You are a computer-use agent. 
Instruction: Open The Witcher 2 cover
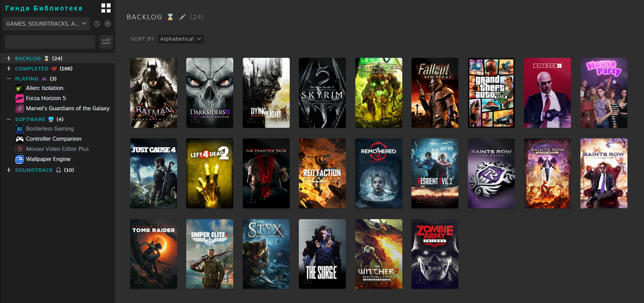tap(379, 254)
